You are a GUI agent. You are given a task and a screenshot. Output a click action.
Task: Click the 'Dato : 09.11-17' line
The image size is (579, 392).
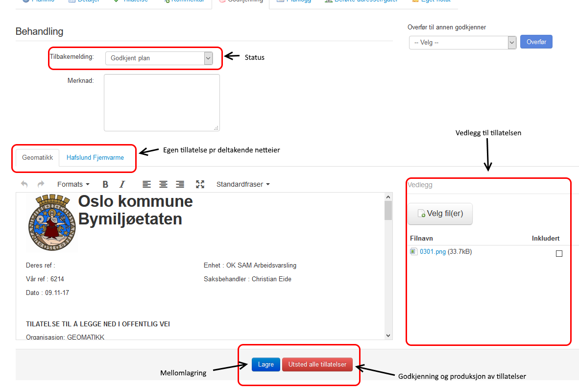pyautogui.click(x=47, y=293)
